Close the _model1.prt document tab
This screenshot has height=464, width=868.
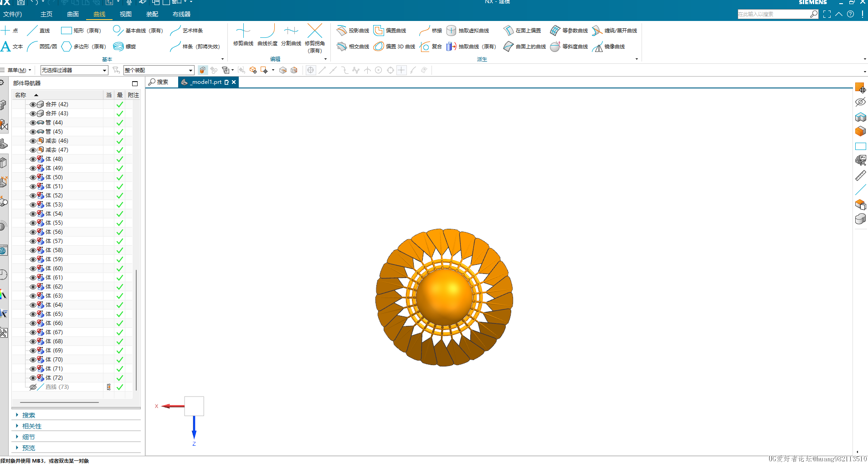[x=234, y=82]
